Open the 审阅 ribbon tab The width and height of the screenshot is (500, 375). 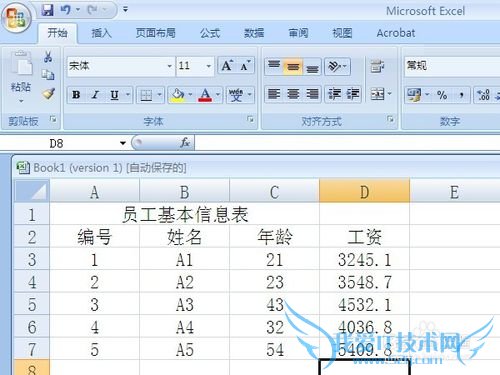click(298, 33)
